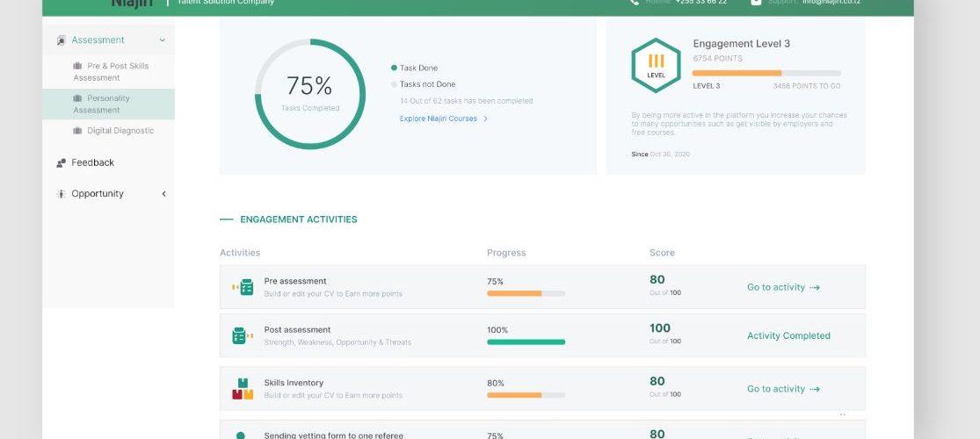
Task: Collapse the Assessment menu chevron
Action: click(x=163, y=40)
